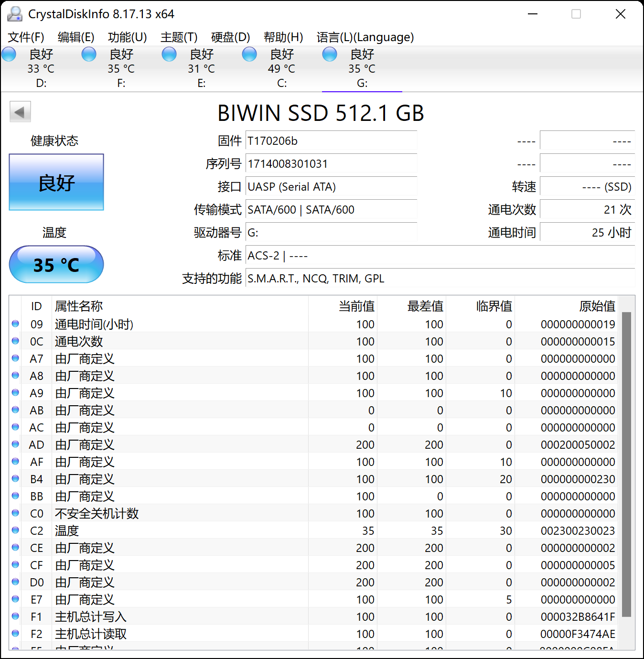Switch to drive D: 33 °C tab
644x659 pixels.
(x=41, y=68)
